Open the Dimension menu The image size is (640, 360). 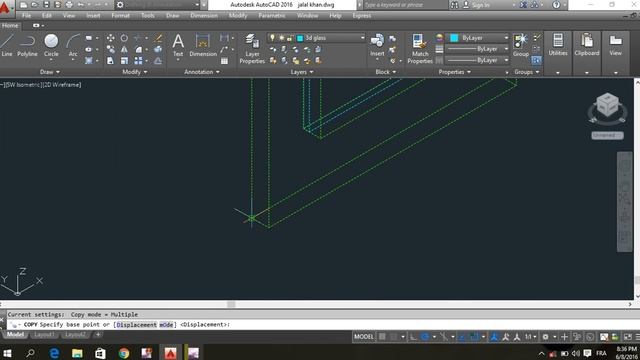point(204,16)
